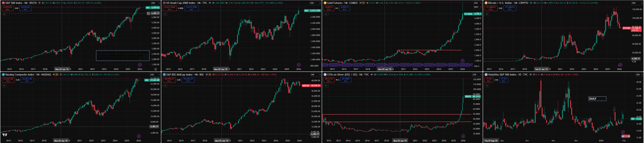Collapse the legend chevron on the Silver chart
The width and height of the screenshot is (644, 143).
(326, 86)
